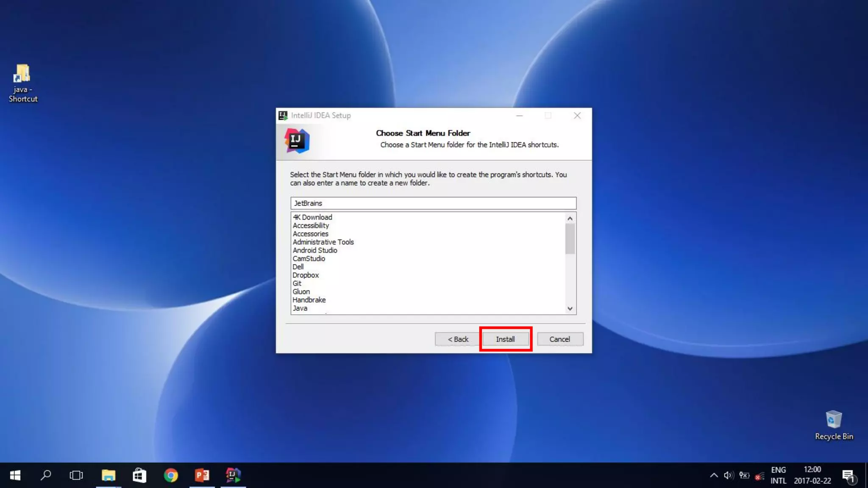Image resolution: width=868 pixels, height=488 pixels.
Task: Click the taskbar search magnifier icon
Action: coord(46,475)
